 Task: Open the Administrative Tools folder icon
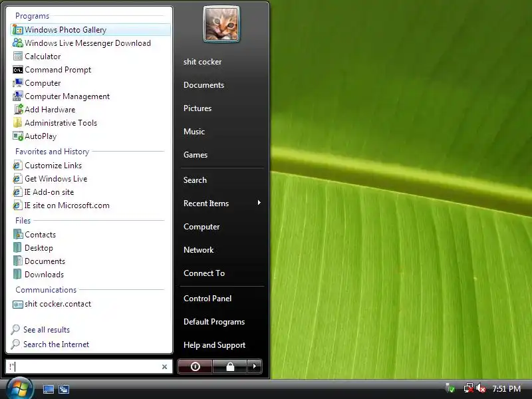coord(17,123)
